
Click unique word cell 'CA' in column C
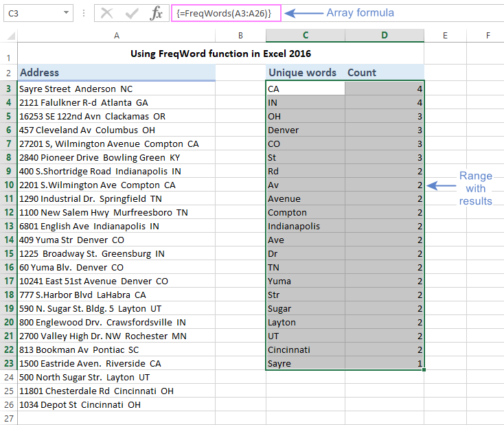pyautogui.click(x=306, y=89)
